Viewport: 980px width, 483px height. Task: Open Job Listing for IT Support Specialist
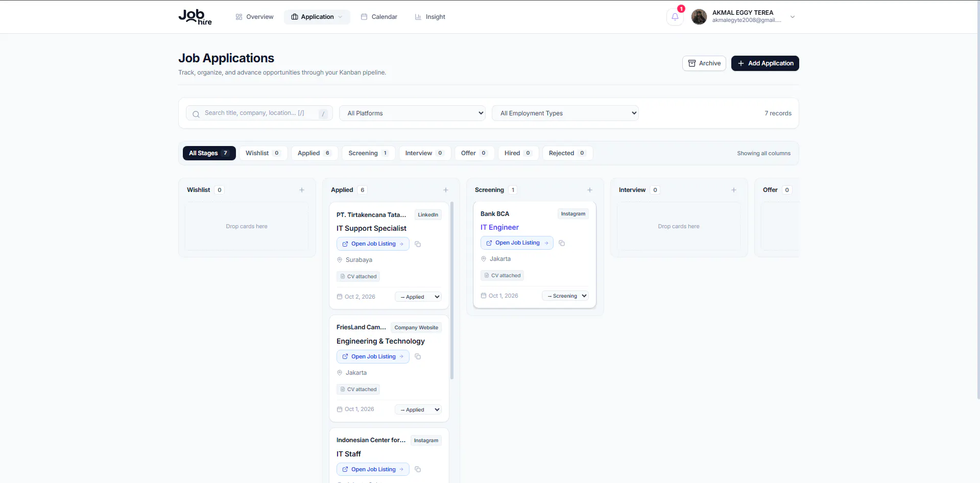click(x=373, y=244)
